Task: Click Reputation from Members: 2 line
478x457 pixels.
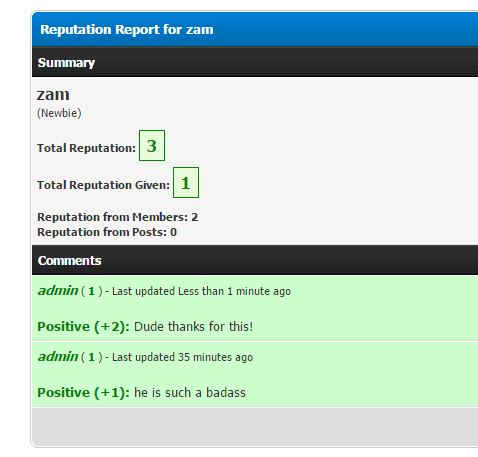Action: pos(118,217)
